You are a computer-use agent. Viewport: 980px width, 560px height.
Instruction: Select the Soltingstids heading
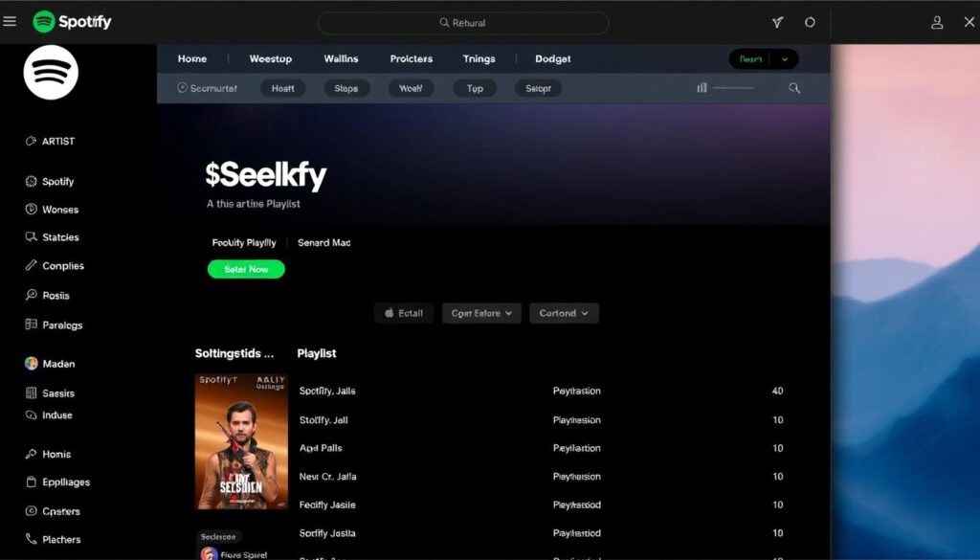click(x=234, y=353)
